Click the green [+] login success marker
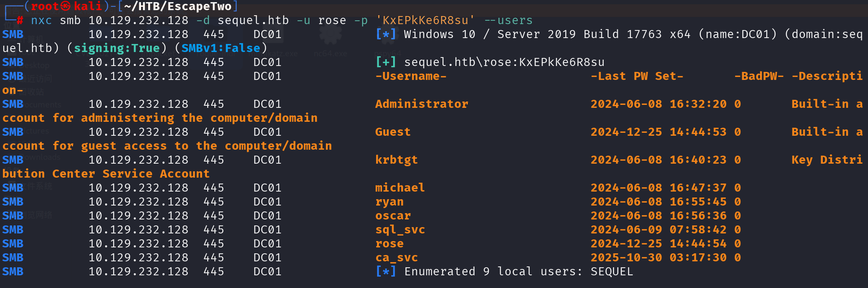868x288 pixels. click(386, 62)
